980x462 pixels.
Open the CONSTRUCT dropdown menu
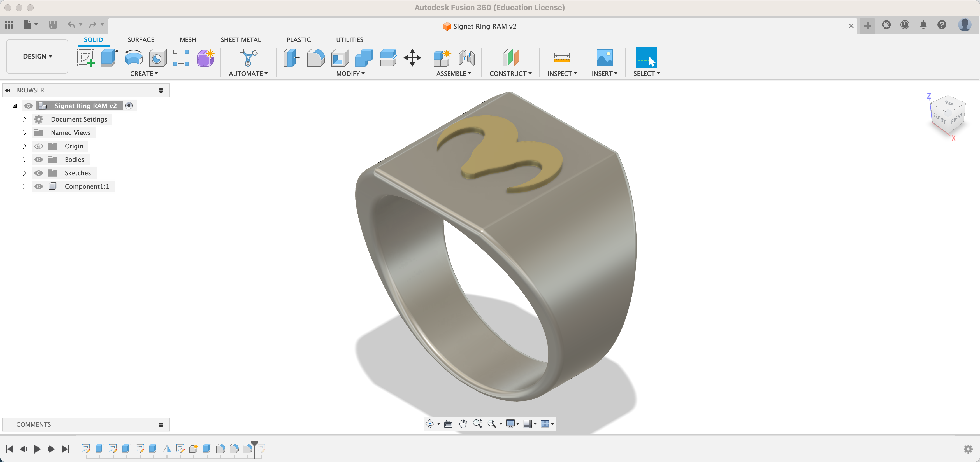(x=510, y=74)
